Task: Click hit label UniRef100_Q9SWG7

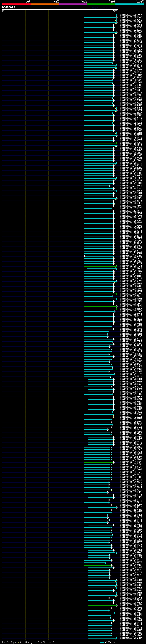Action: coord(131,58)
